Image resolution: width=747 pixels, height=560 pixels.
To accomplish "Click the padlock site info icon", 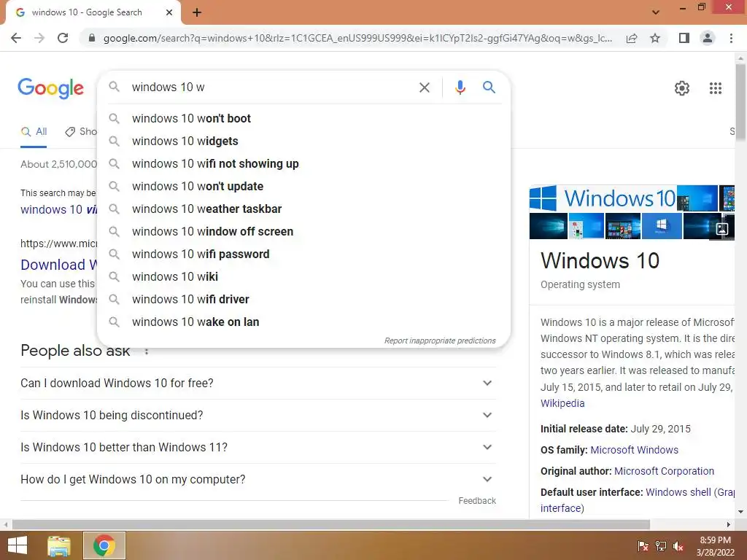I will [92, 38].
